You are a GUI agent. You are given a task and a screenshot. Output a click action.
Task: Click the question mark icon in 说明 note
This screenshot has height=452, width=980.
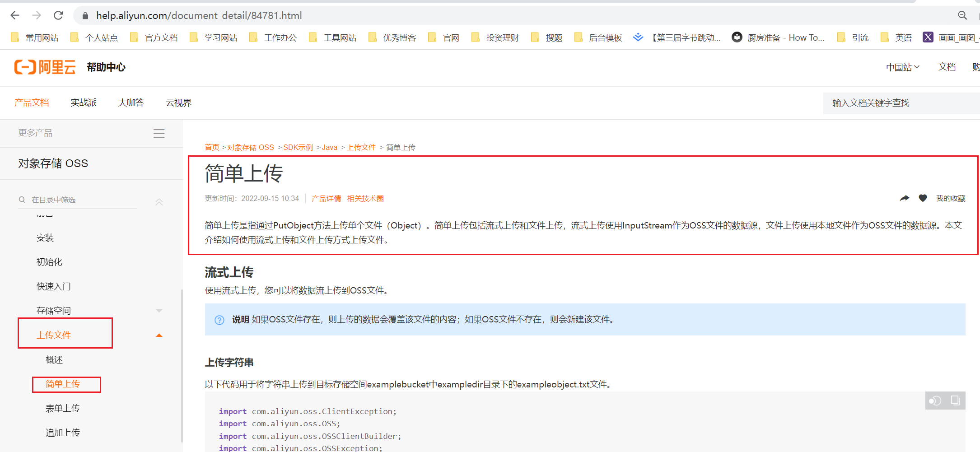pos(219,320)
